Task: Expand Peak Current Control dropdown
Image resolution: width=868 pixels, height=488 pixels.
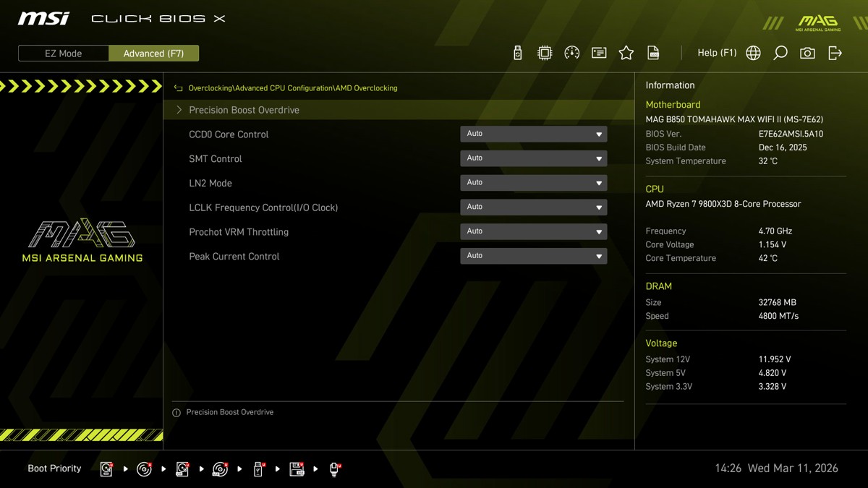Action: coord(533,256)
